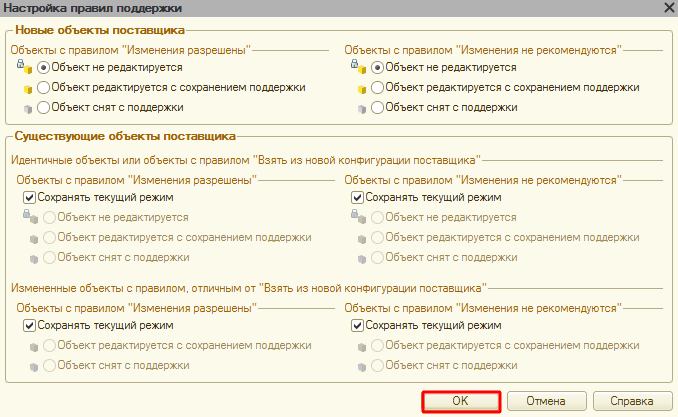The height and width of the screenshot is (417, 678).
Task: Click the dialog title 'Настройка правил поддержки'
Action: click(93, 8)
